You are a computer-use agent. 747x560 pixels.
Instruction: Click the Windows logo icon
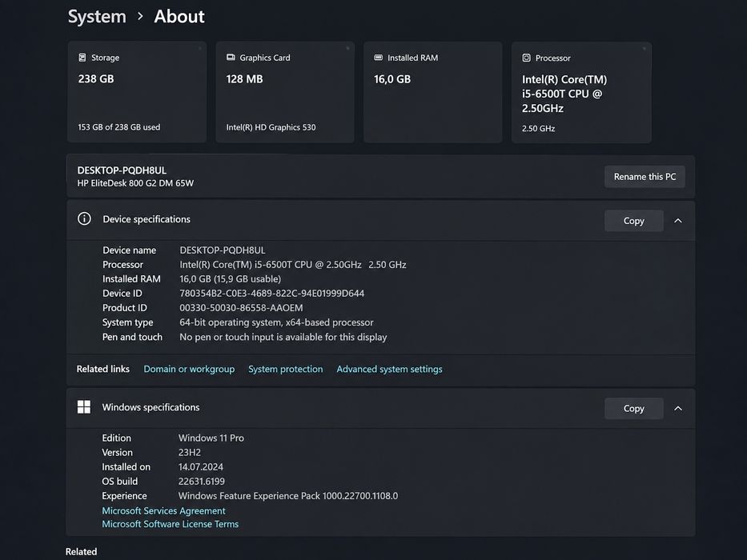pyautogui.click(x=84, y=406)
